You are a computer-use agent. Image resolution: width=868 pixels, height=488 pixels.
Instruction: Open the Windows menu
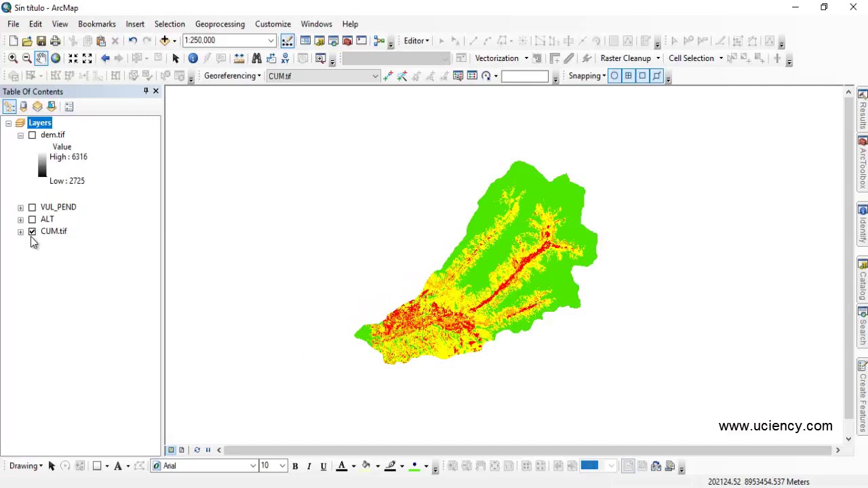click(x=317, y=24)
